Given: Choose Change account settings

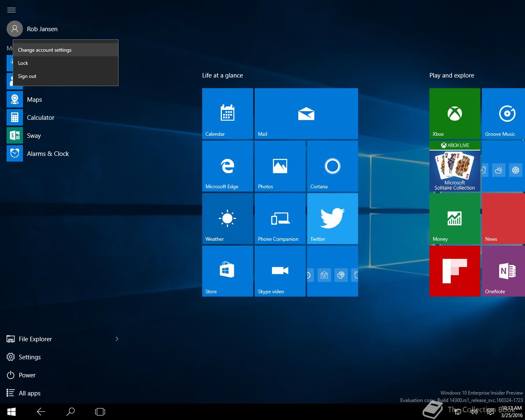Looking at the screenshot, I should coord(66,50).
